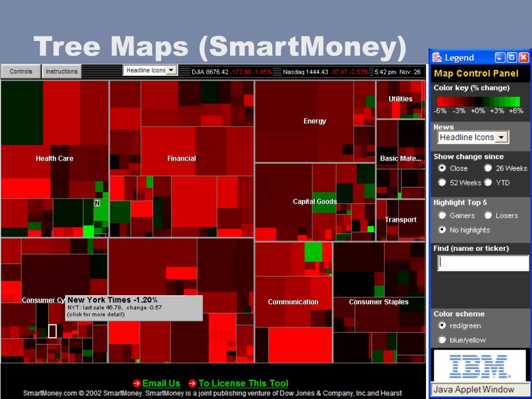Click the Consumer Staples sector label
Screen dimensions: 532x399
379,302
